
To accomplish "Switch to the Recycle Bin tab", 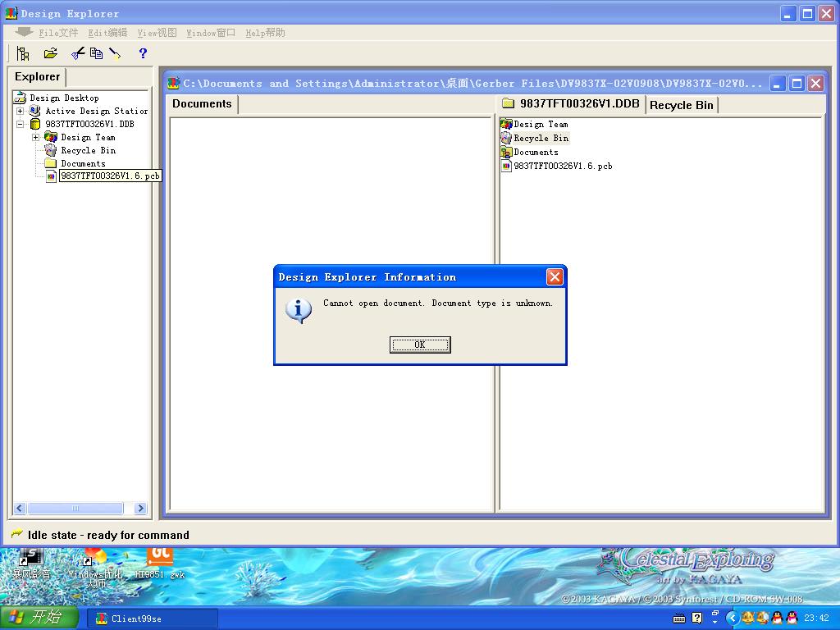I will [x=682, y=105].
